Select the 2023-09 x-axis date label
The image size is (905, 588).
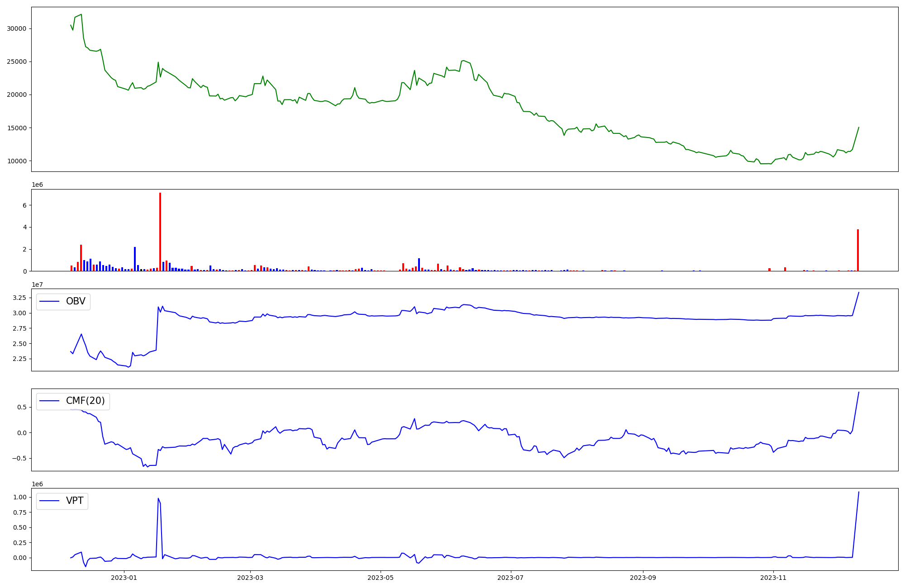[x=643, y=578]
